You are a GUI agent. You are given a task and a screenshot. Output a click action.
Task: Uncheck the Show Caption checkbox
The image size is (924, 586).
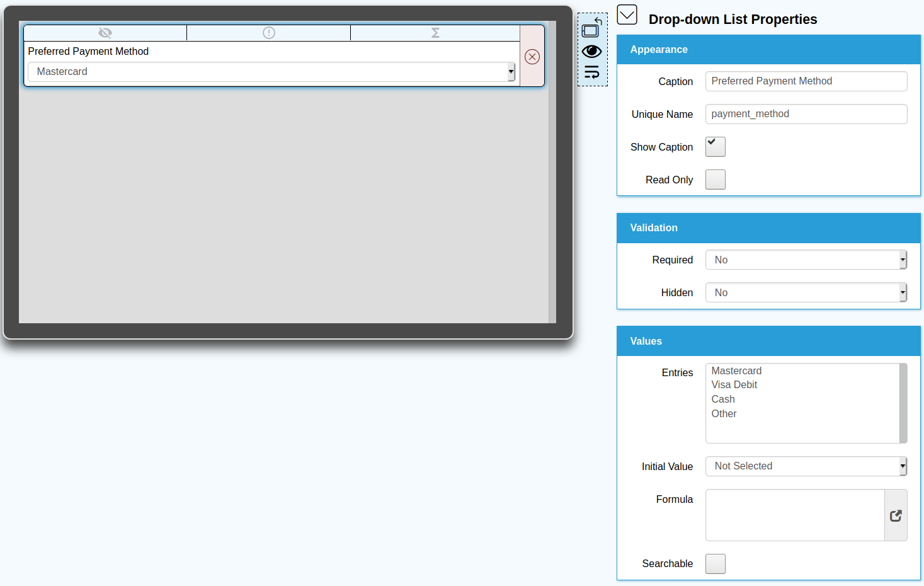pyautogui.click(x=715, y=147)
